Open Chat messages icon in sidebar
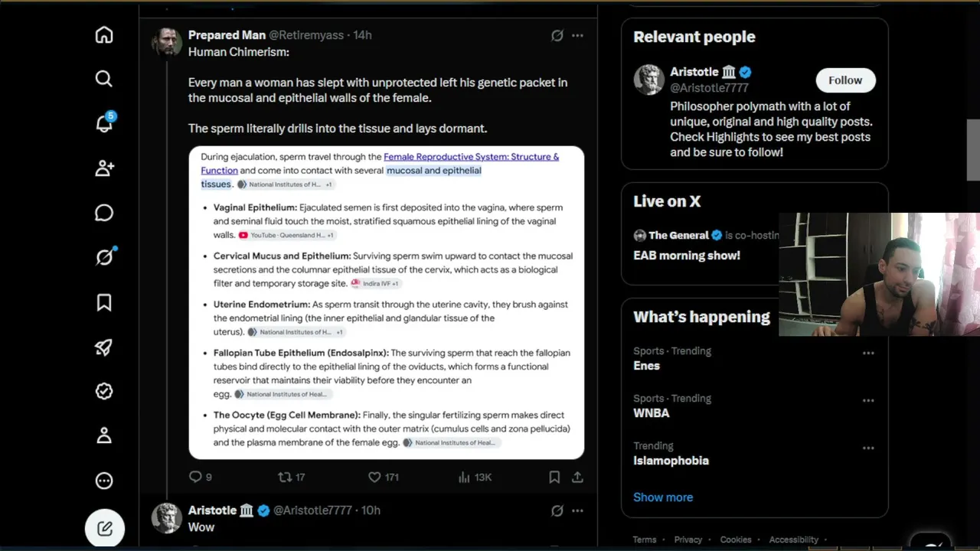 (x=104, y=213)
